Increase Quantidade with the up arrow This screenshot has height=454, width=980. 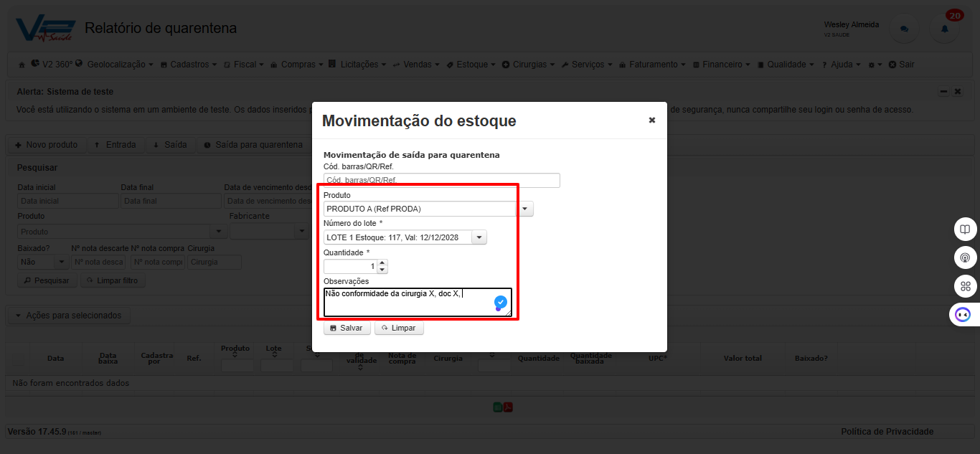[x=382, y=263]
